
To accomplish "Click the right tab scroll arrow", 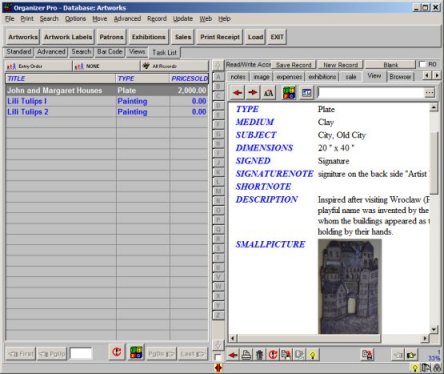I will coord(437,76).
